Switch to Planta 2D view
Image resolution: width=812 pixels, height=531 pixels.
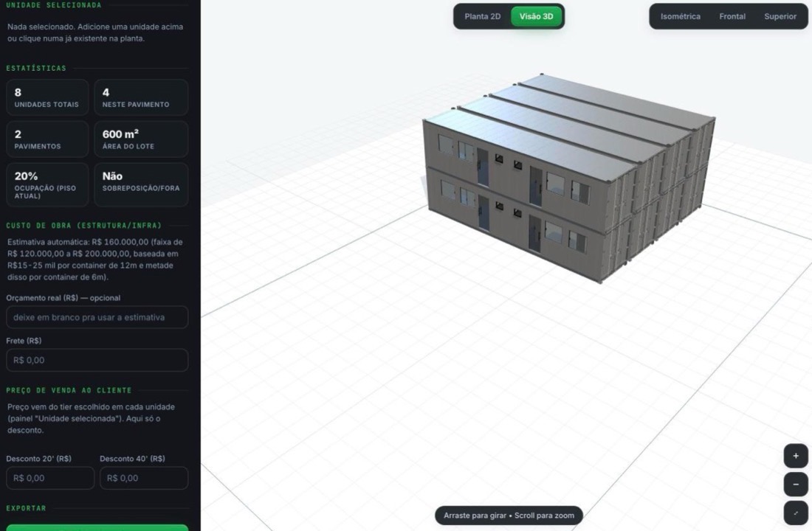(482, 16)
